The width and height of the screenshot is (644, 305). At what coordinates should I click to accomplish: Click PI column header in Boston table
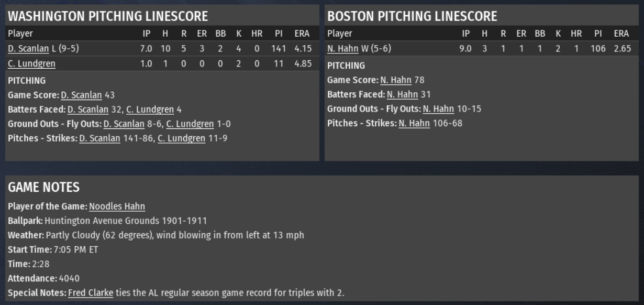(598, 34)
